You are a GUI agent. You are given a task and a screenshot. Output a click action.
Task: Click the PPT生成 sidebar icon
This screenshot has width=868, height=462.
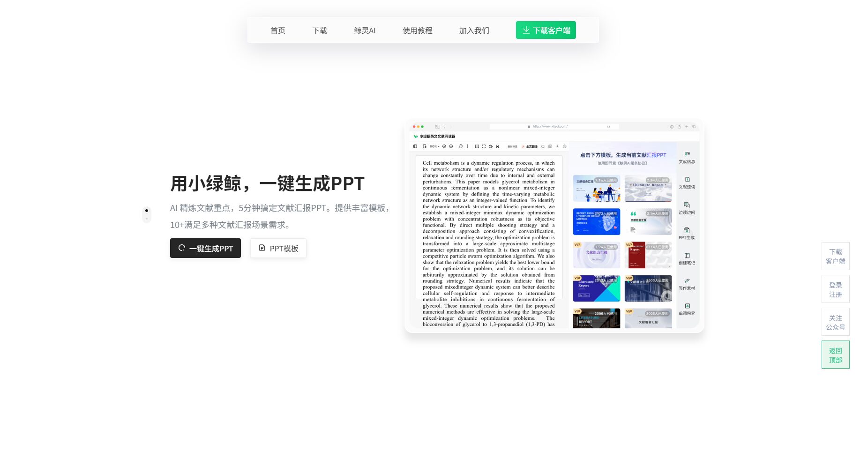click(687, 233)
